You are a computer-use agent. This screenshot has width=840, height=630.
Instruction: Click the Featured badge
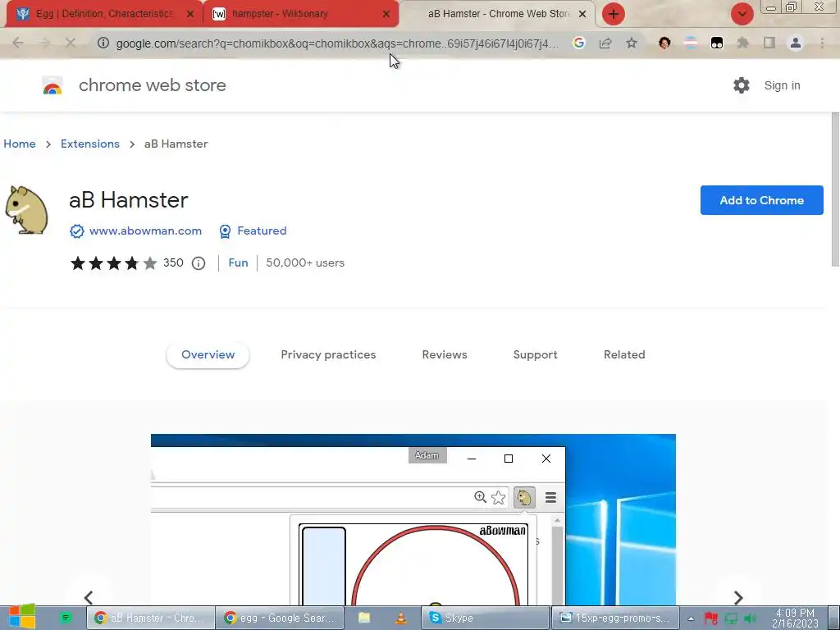(x=253, y=231)
